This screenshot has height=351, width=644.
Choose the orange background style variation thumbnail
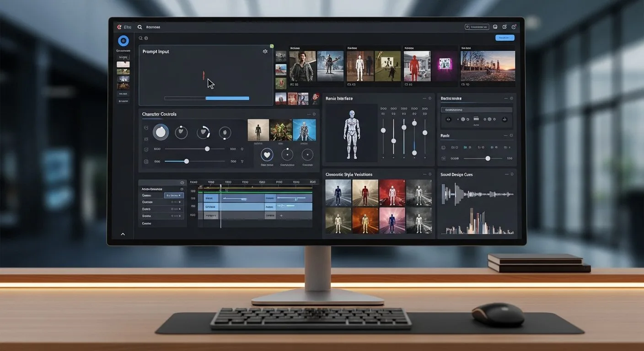coord(365,220)
